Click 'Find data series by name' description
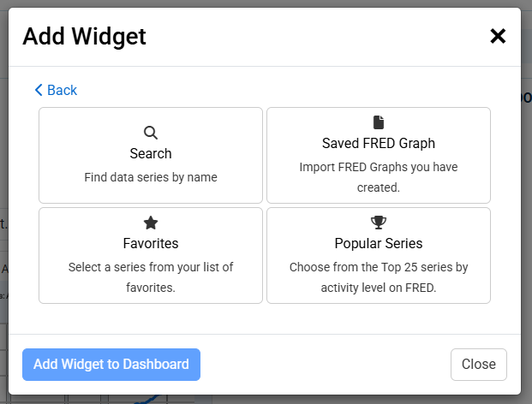Image resolution: width=532 pixels, height=404 pixels. click(x=151, y=177)
